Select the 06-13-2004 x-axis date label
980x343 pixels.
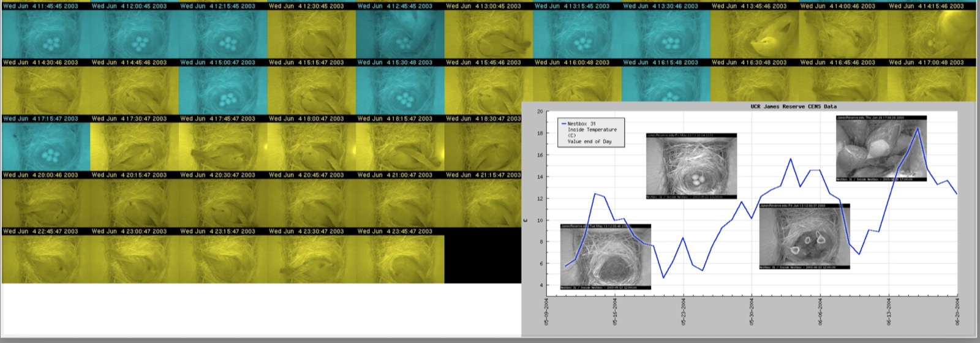[889, 311]
